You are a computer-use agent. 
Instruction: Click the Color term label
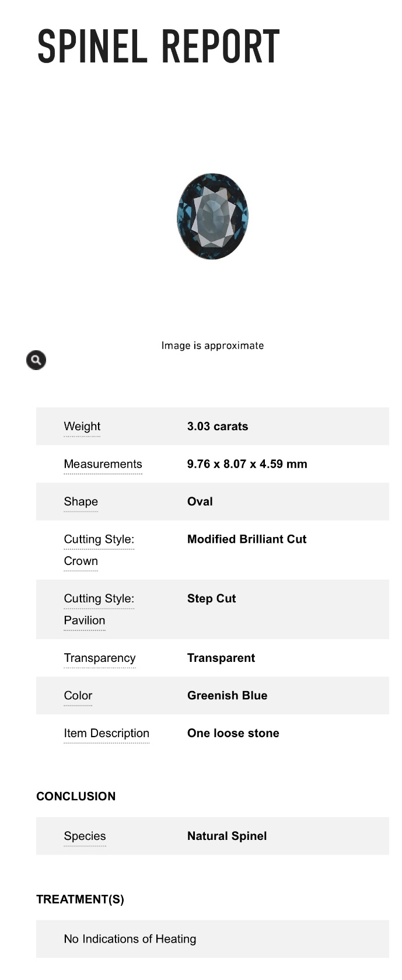[x=78, y=696]
